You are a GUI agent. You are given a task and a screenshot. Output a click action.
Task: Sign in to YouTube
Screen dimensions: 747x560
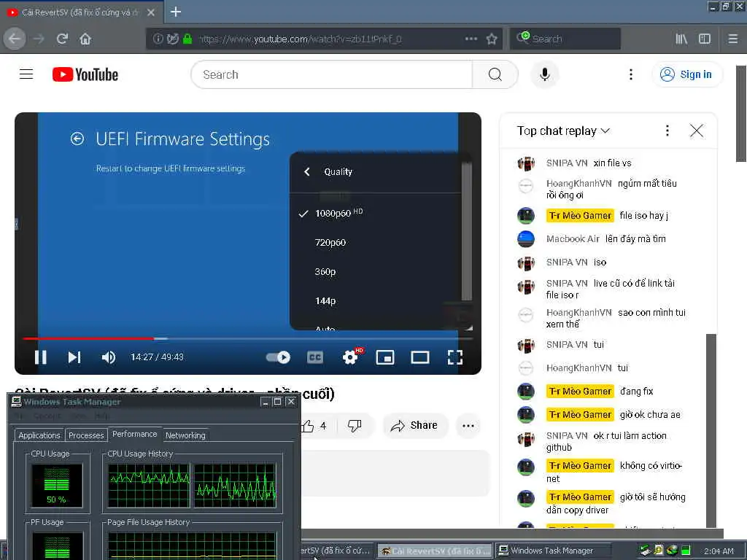pos(686,74)
